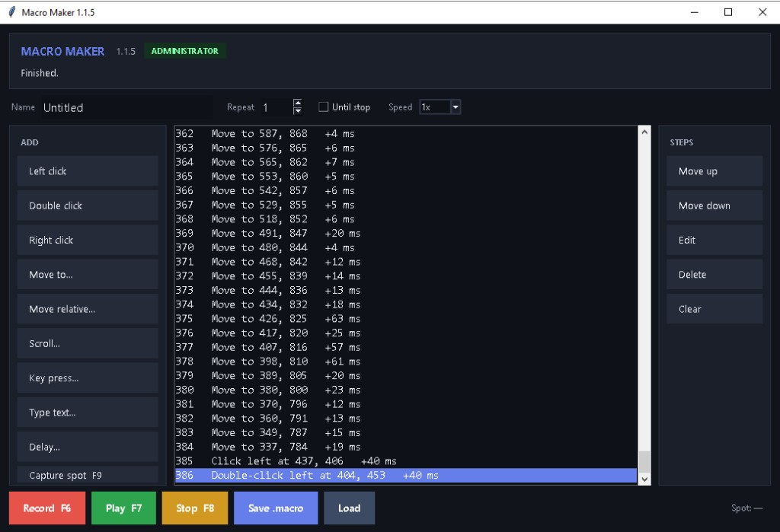Click the Finished. status text
Viewport: 780px width, 532px height.
point(40,73)
